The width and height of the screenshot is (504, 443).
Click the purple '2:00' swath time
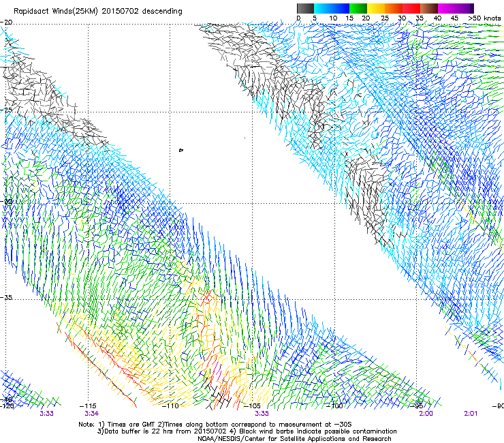[x=426, y=414]
